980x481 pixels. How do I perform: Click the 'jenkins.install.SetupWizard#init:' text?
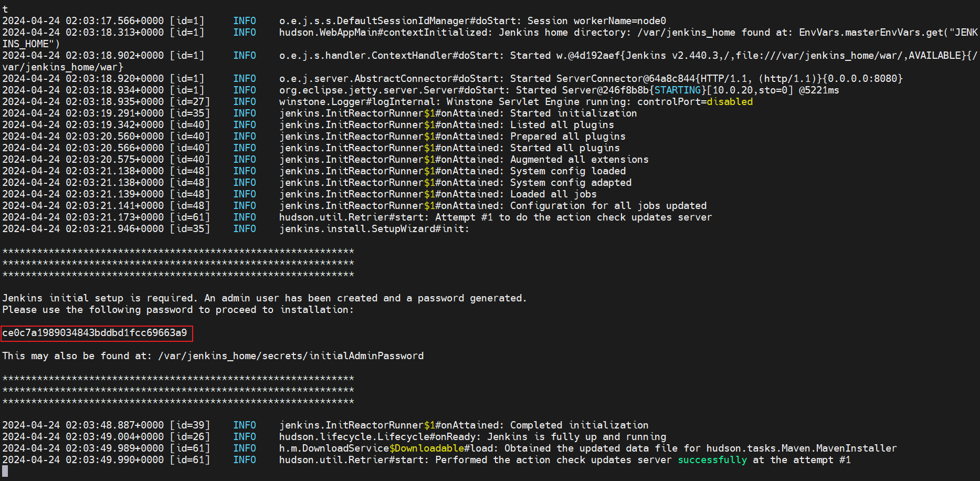(x=374, y=229)
